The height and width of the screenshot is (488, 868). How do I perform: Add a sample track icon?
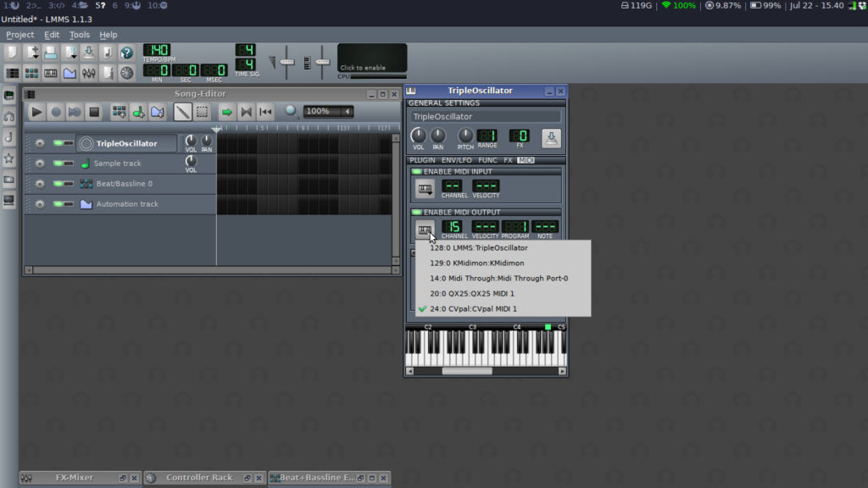tap(138, 113)
